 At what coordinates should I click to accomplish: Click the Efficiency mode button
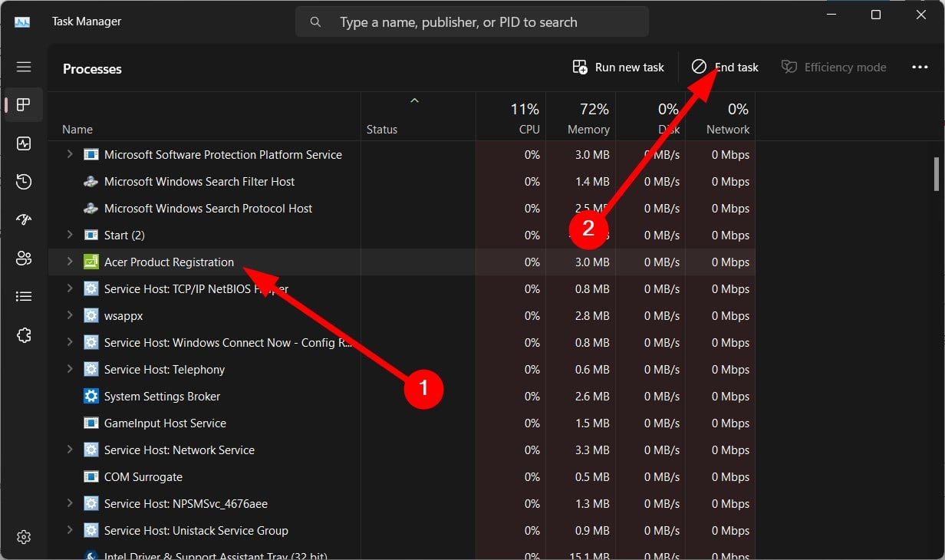pyautogui.click(x=834, y=68)
